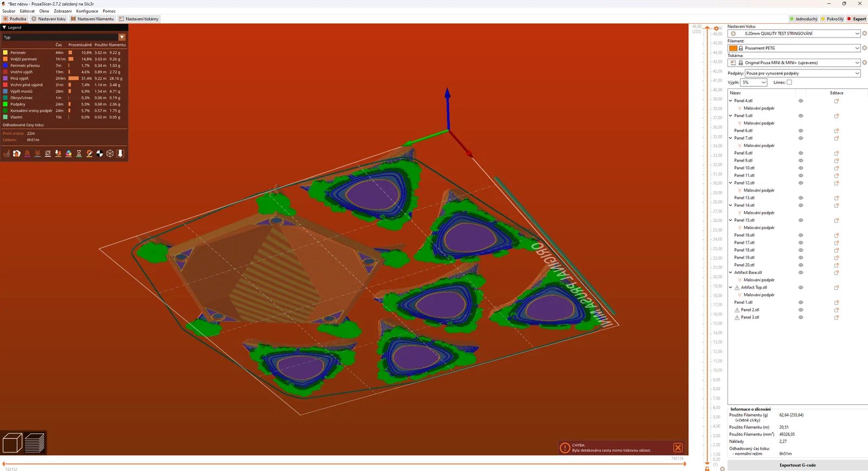The image size is (868, 471).
Task: Select Expert mode
Action: 857,19
